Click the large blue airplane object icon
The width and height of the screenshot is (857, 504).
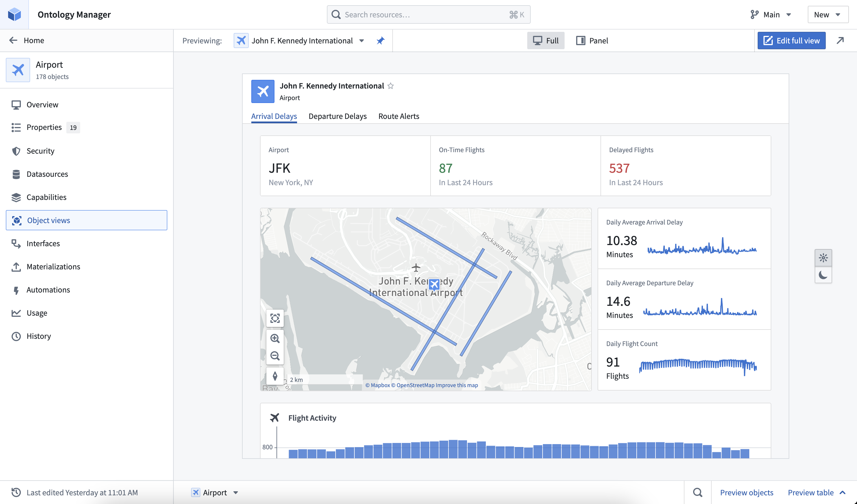tap(263, 91)
